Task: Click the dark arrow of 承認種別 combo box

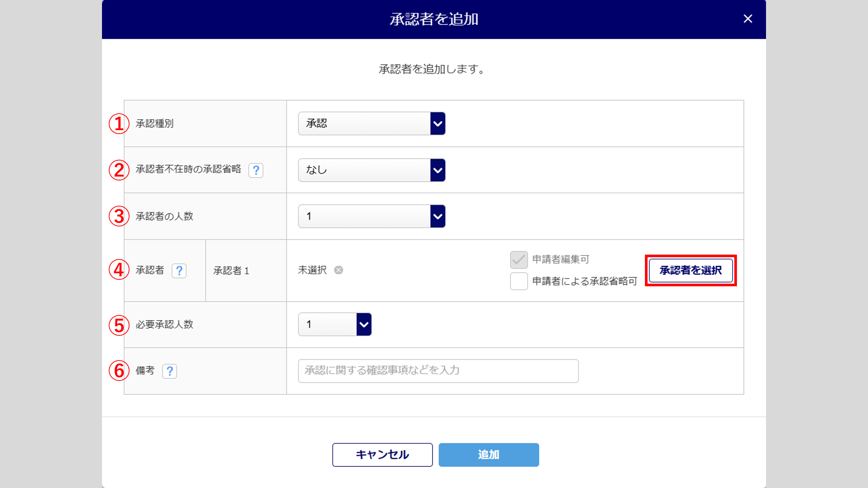Action: (437, 124)
